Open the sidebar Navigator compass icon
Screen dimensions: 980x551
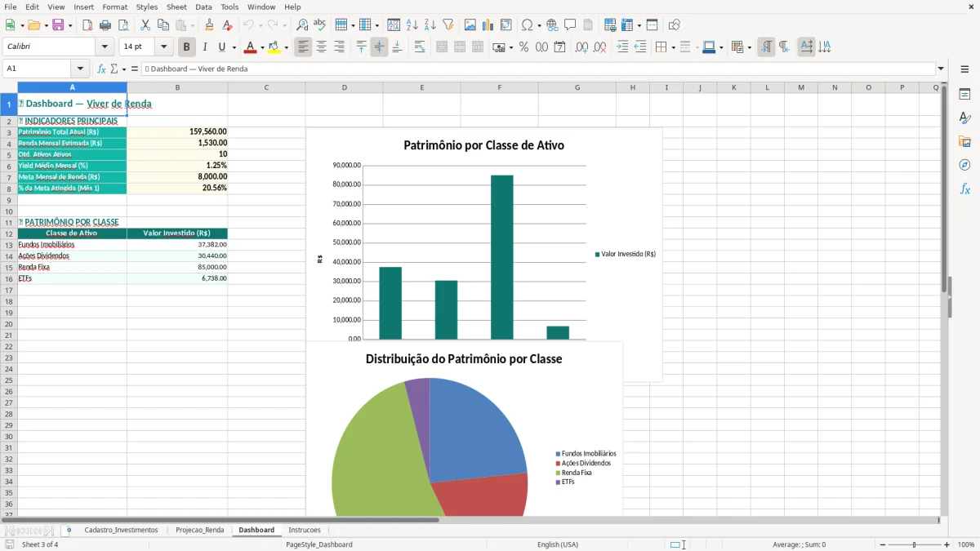click(964, 165)
